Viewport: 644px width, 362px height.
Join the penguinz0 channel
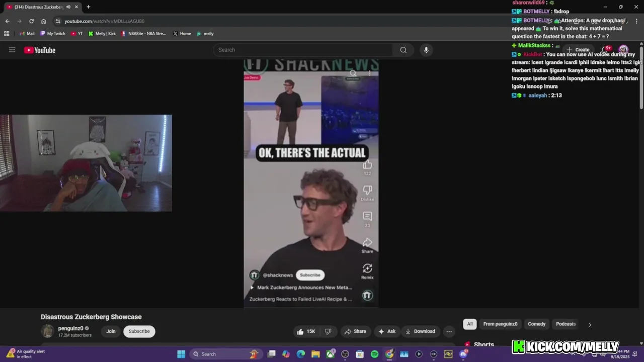[x=111, y=331]
